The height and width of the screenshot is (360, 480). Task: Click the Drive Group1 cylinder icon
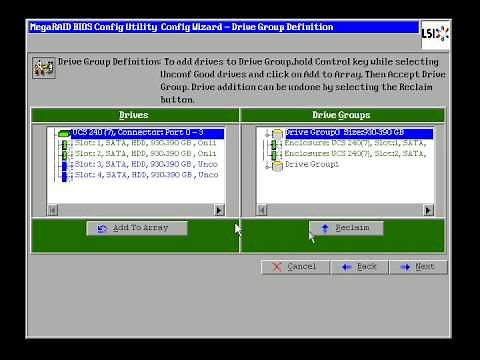click(x=277, y=166)
